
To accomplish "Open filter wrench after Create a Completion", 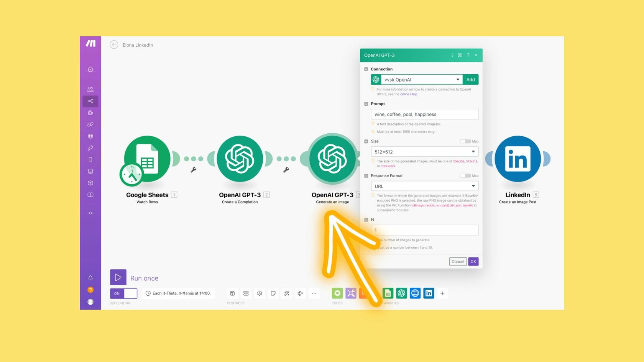I will (286, 170).
